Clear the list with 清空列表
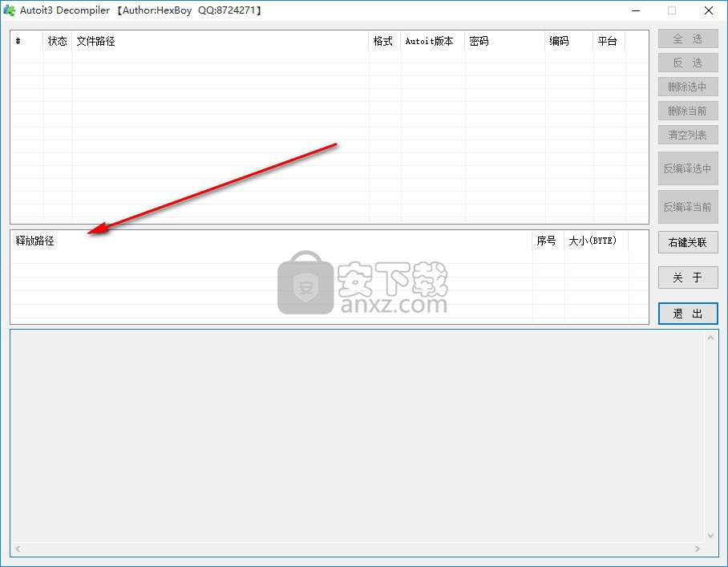This screenshot has height=567, width=728. [687, 135]
